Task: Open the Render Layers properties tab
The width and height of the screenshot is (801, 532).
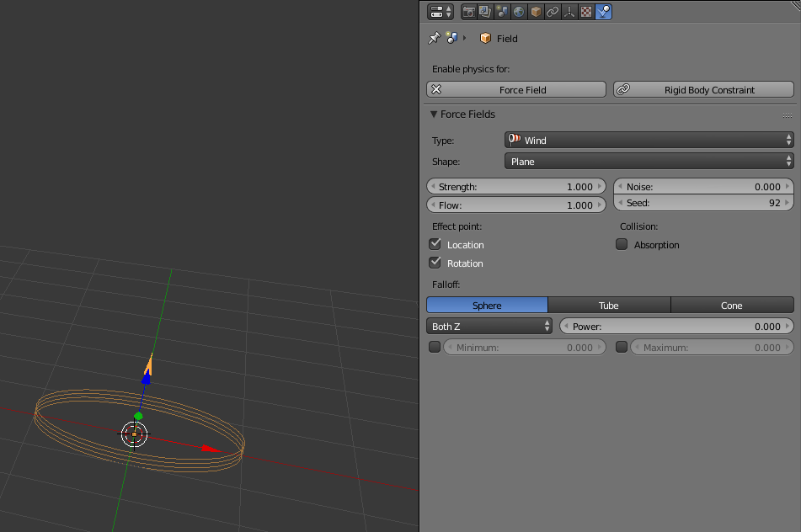Action: tap(484, 11)
